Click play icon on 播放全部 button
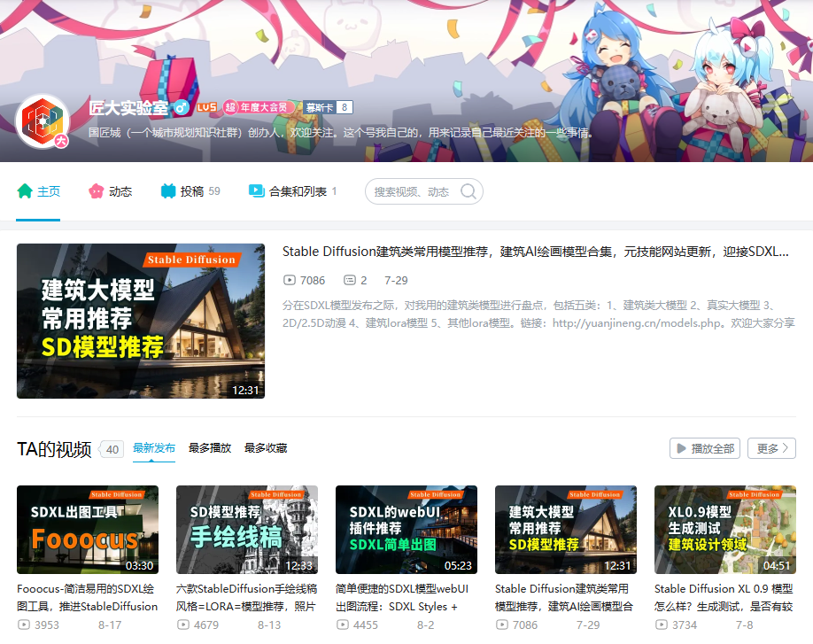 pyautogui.click(x=681, y=448)
